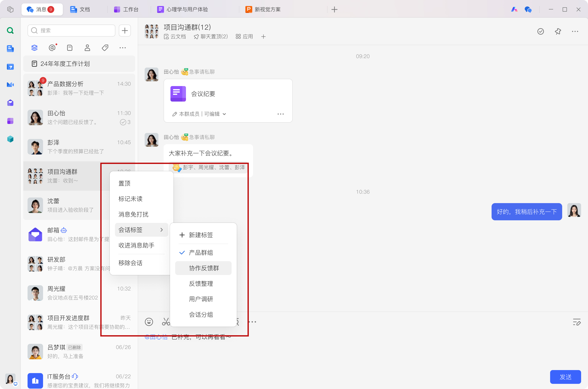The image size is (588, 389).
Task: Open the emoji picker in message toolbar
Action: click(x=149, y=322)
